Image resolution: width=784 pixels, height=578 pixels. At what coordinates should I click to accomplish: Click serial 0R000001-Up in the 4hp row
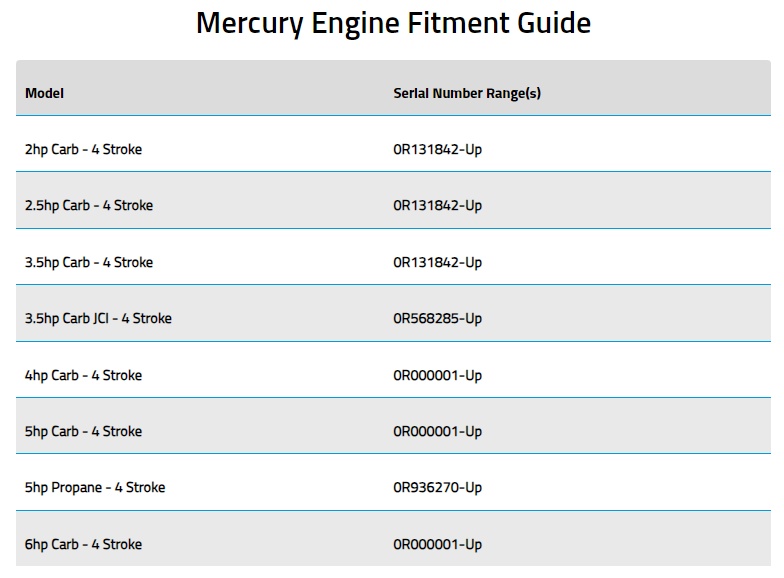click(x=438, y=375)
